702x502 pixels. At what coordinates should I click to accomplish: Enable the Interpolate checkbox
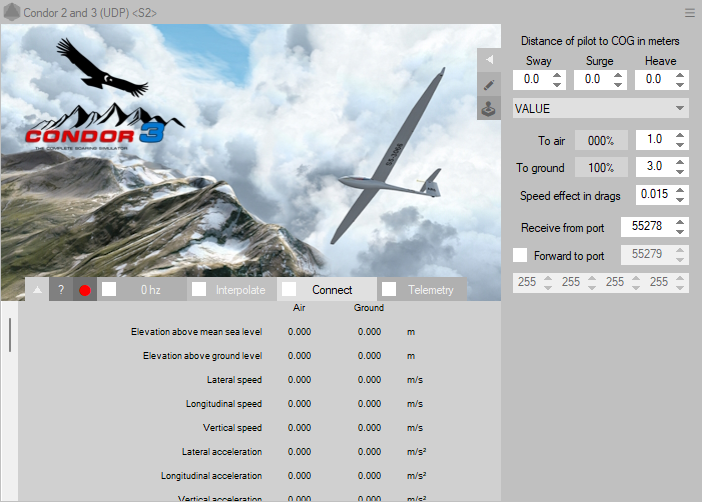(x=199, y=289)
